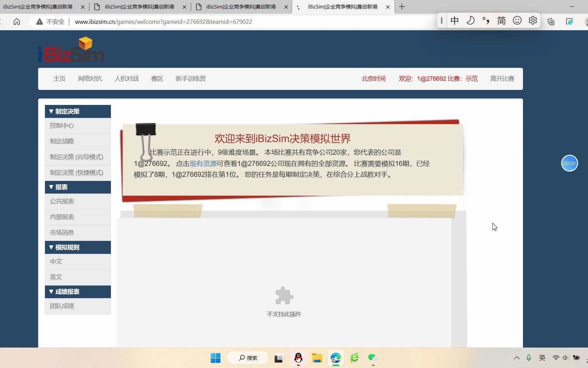Click 欢迎: 1@276692 比赛: 示范 text
This screenshot has height=368, width=588.
pyautogui.click(x=438, y=79)
